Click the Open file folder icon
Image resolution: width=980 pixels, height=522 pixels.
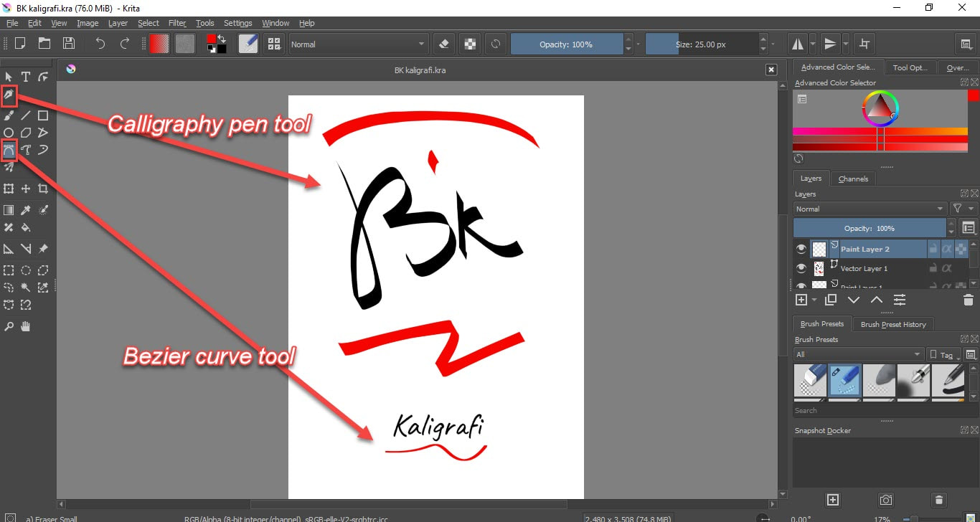point(44,44)
